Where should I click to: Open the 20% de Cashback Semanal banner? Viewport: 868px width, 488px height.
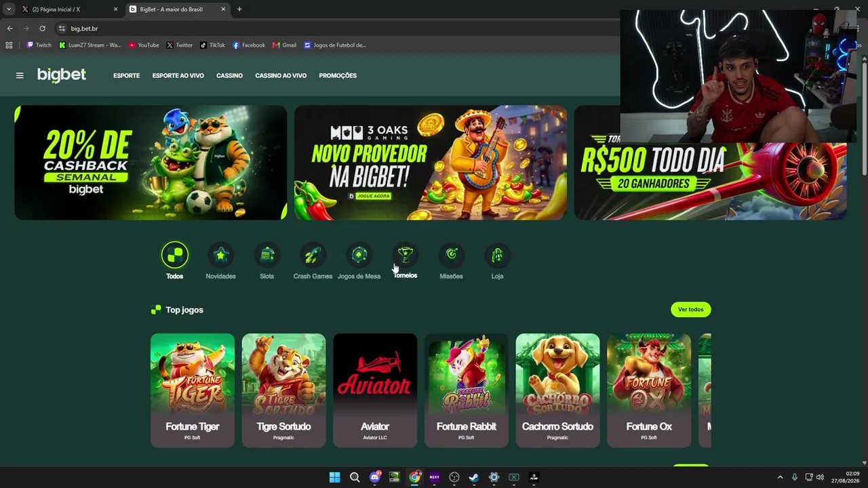151,163
